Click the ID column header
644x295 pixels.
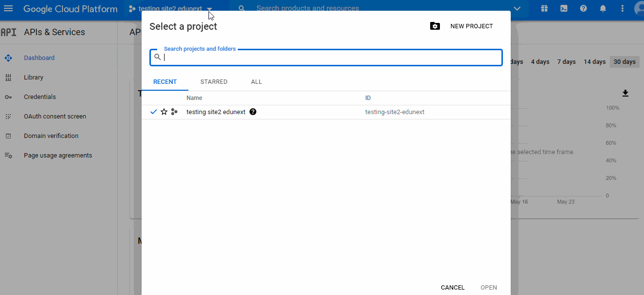[x=368, y=98]
